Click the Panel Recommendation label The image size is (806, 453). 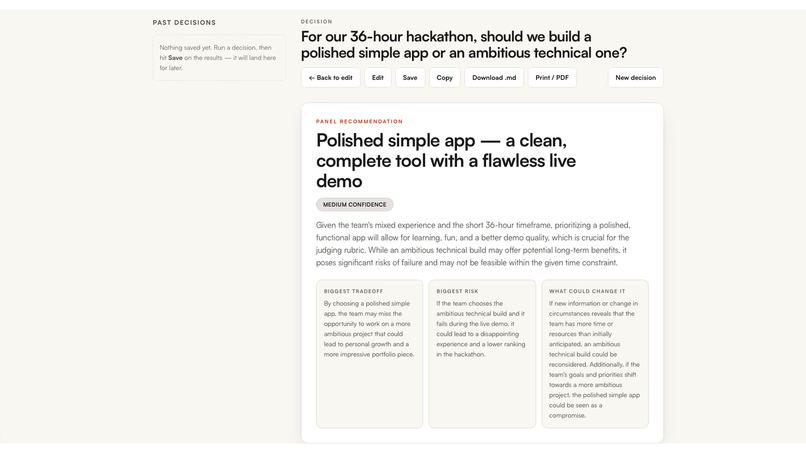click(359, 122)
